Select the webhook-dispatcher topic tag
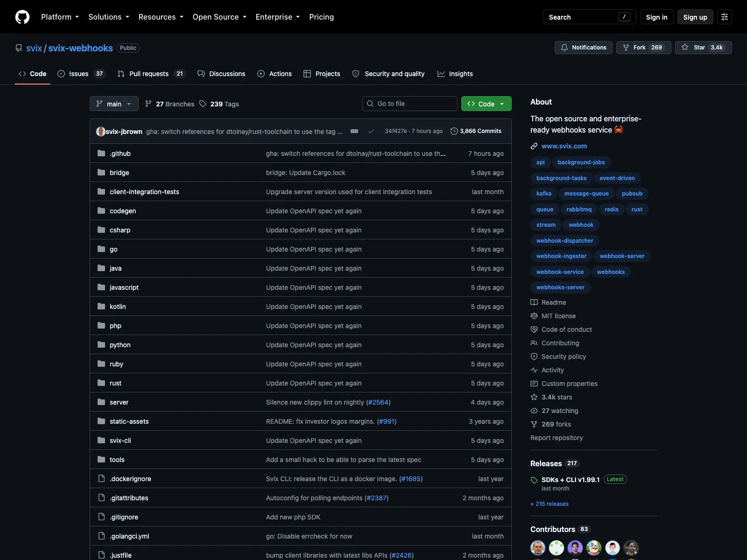The height and width of the screenshot is (560, 747). [x=565, y=241]
